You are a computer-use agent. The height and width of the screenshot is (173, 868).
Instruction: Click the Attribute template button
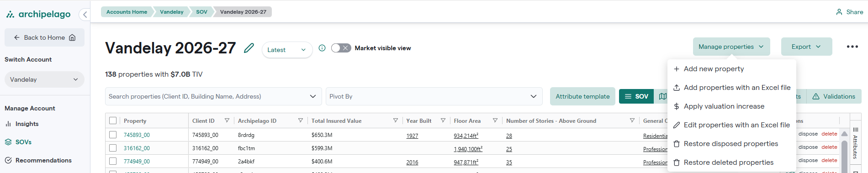coord(582,96)
